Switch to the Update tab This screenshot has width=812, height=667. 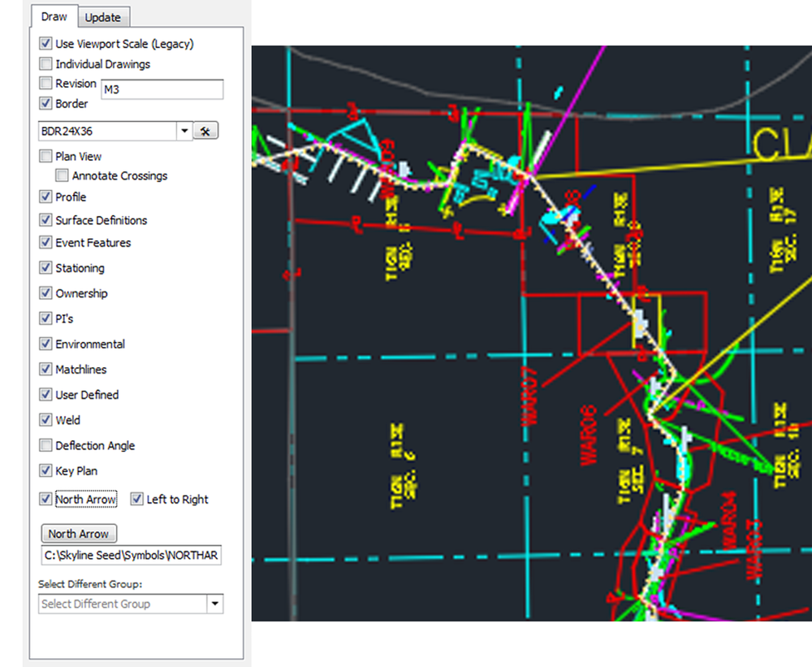pos(104,16)
